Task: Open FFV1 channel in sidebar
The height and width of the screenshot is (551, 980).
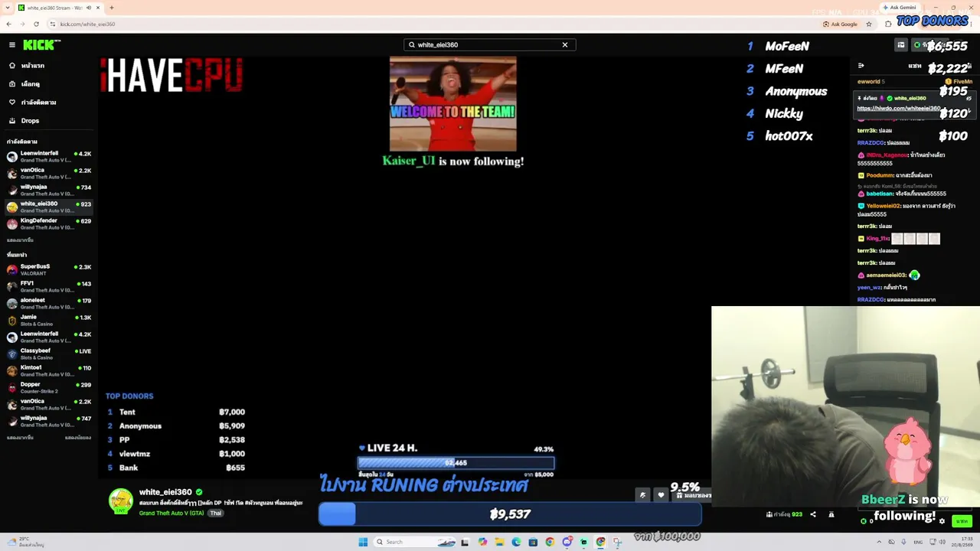Action: (x=49, y=286)
